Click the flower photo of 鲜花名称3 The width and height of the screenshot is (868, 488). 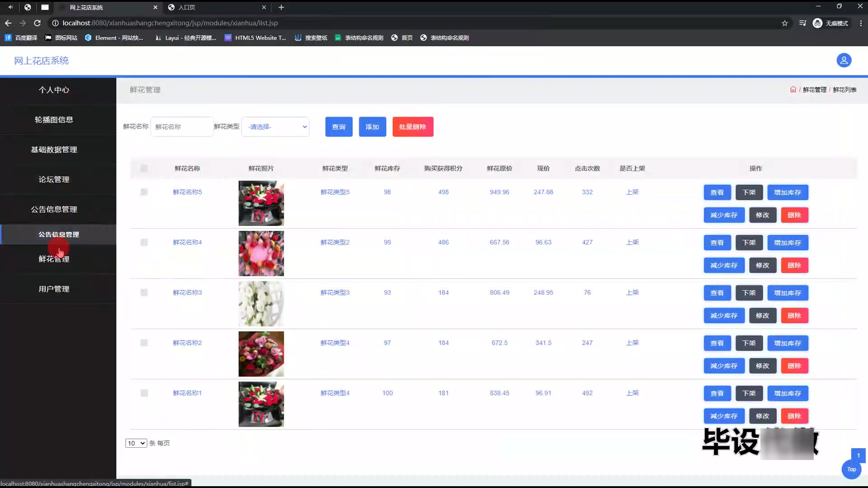[261, 304]
